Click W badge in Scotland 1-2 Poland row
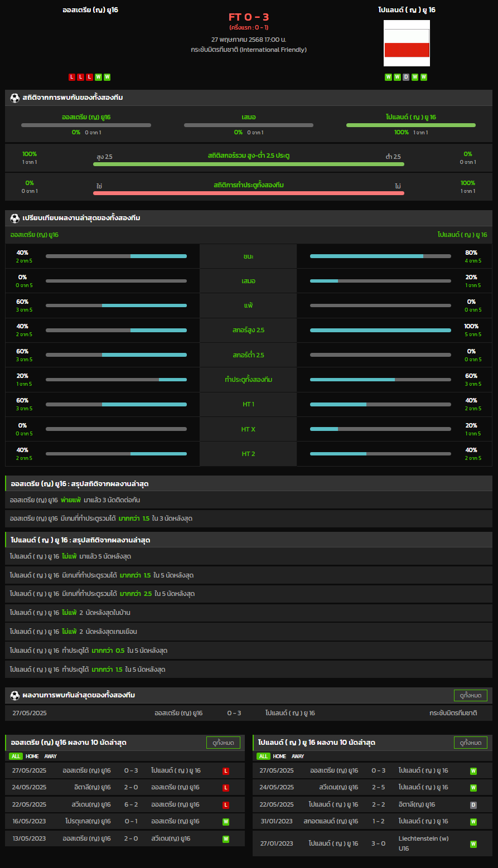This screenshot has width=498, height=868. pos(473,822)
